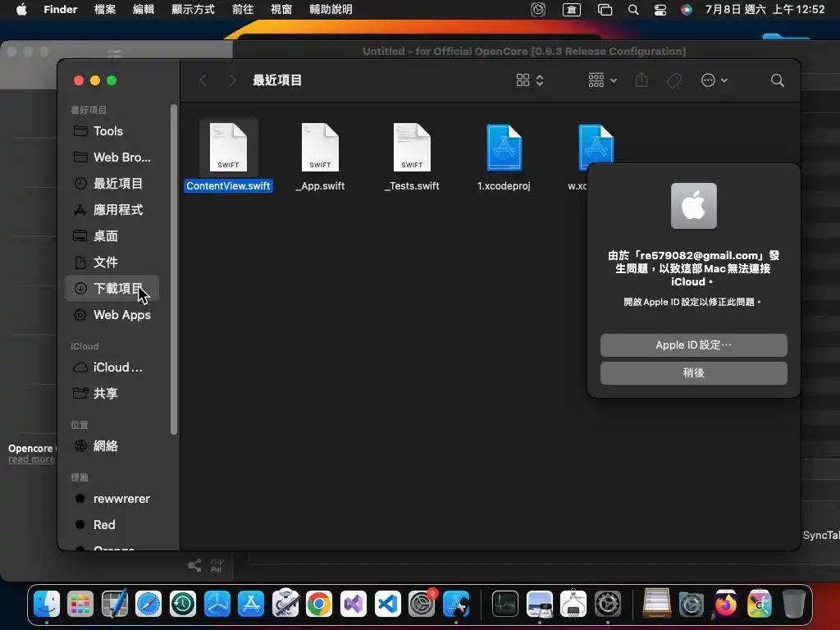Open the 顯示方式 menu
The image size is (840, 630).
coord(193,9)
